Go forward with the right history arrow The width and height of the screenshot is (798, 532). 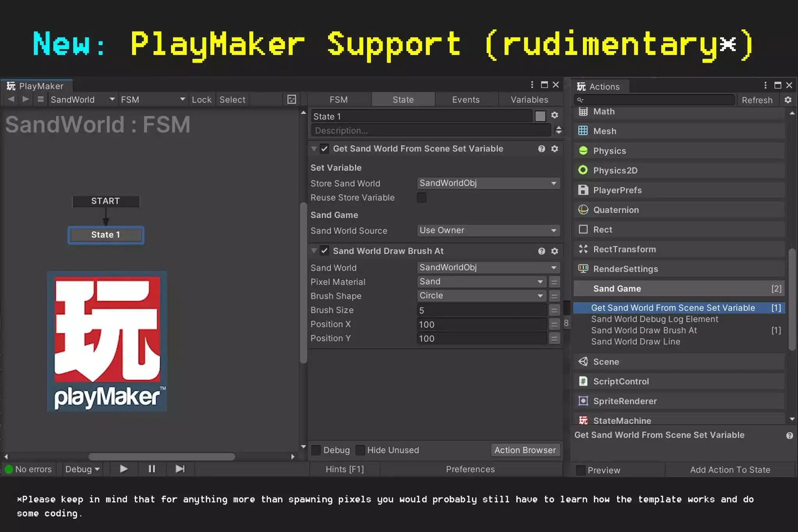tap(25, 99)
